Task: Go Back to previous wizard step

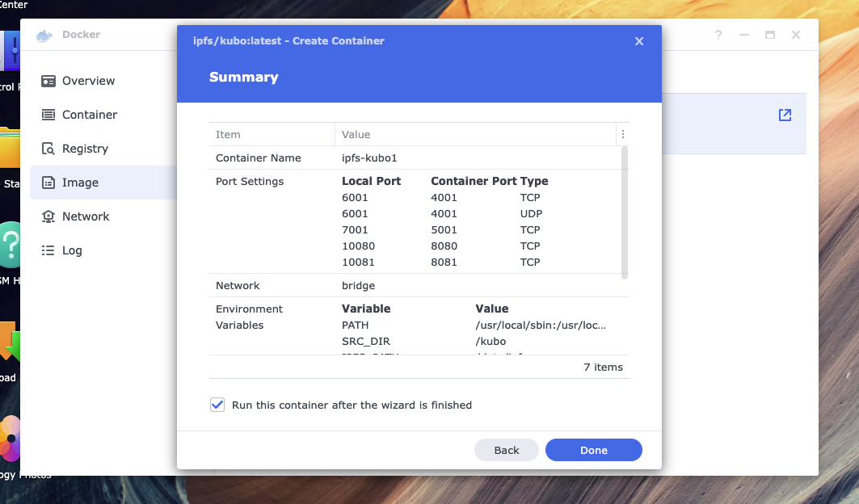Action: [507, 450]
